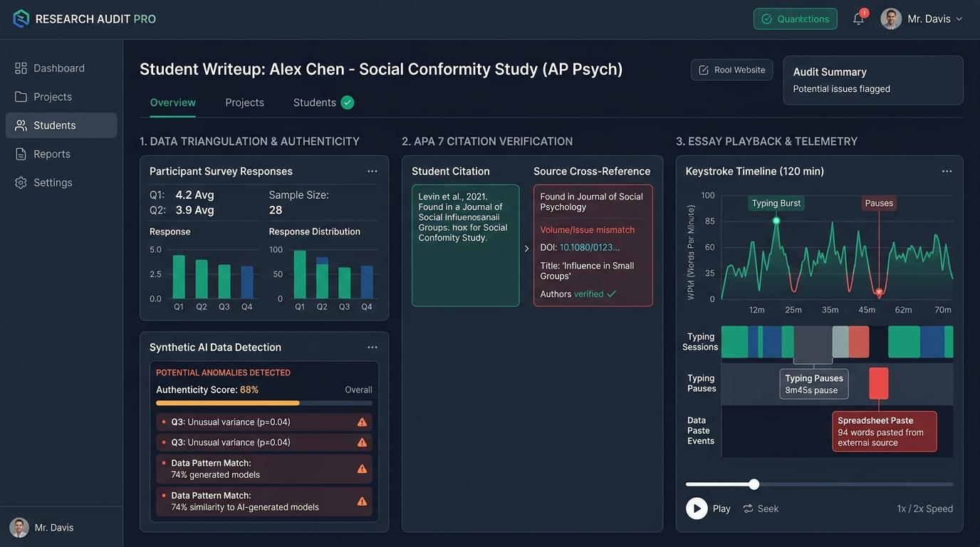Open the DOI 10.1080 link
980x547 pixels.
(x=590, y=248)
